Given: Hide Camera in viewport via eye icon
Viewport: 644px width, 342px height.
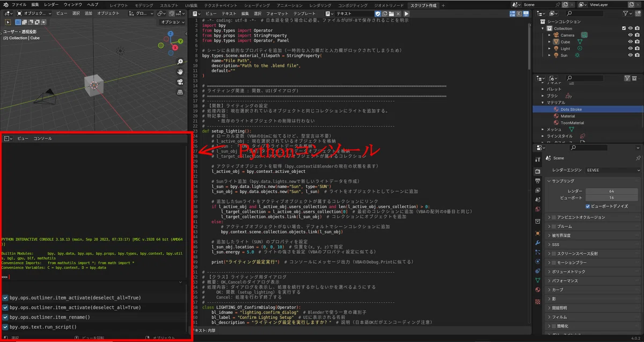Looking at the screenshot, I should 630,35.
